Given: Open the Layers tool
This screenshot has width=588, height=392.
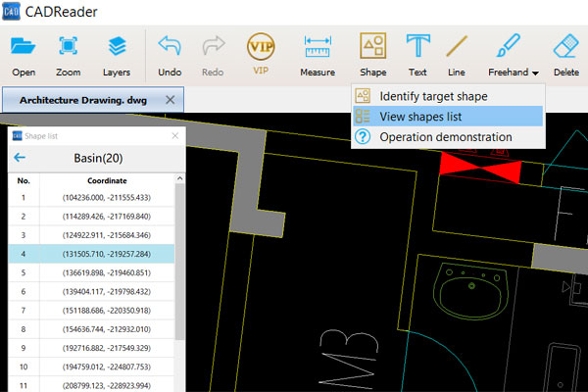Looking at the screenshot, I should coord(117,56).
